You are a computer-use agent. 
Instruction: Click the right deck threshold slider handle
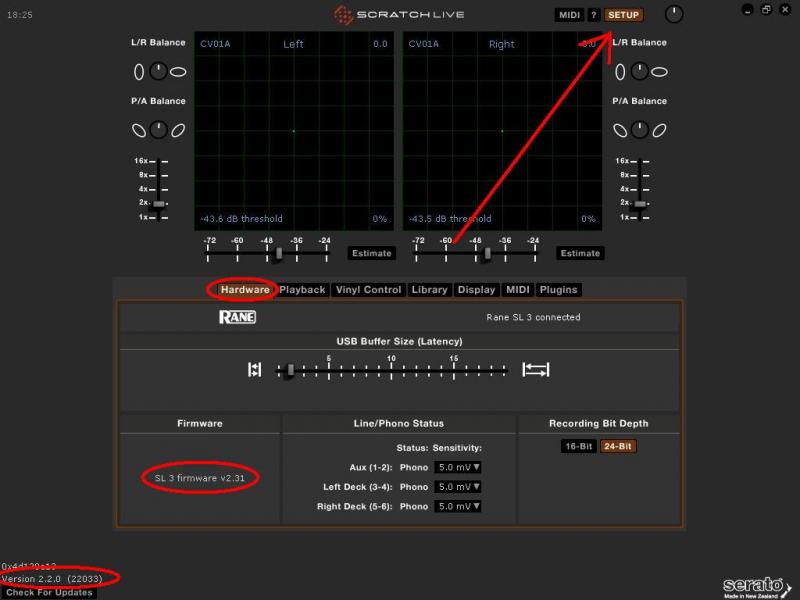[488, 253]
